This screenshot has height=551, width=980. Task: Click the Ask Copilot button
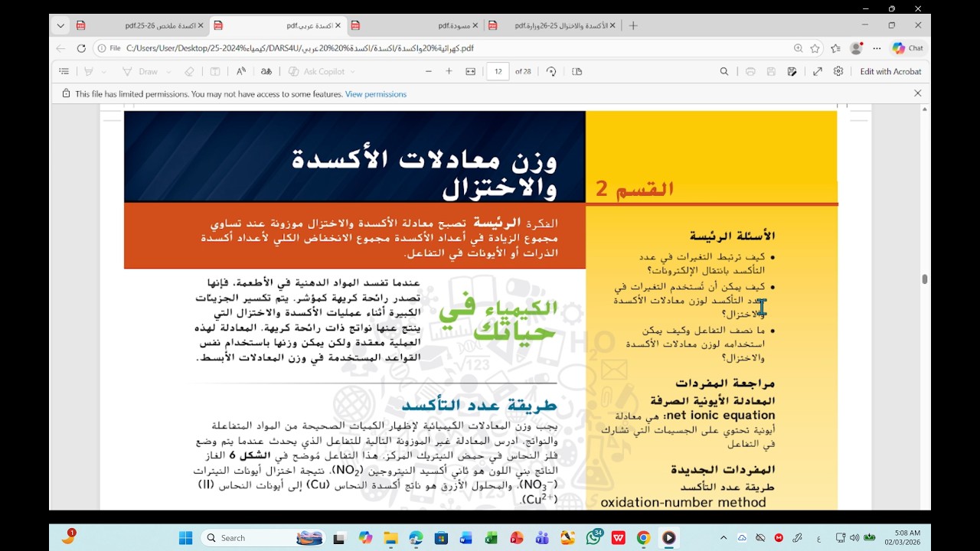[x=316, y=71]
